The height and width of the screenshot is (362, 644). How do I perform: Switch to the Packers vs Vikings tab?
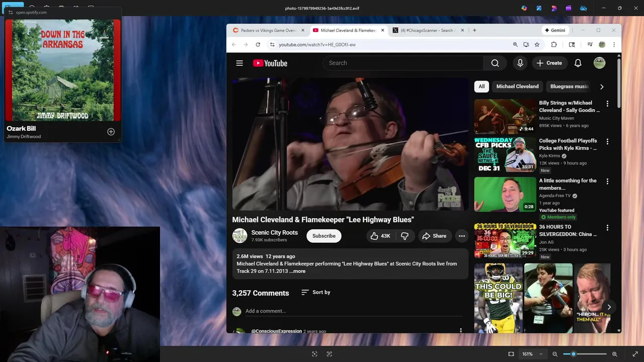[x=268, y=30]
